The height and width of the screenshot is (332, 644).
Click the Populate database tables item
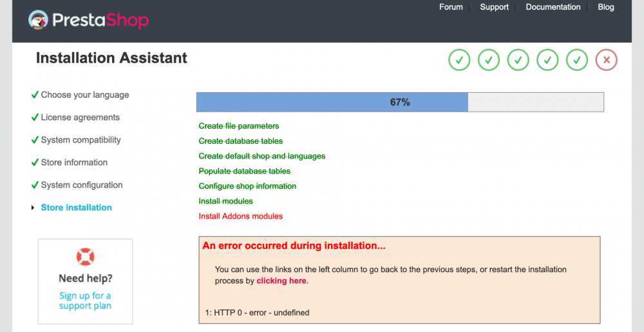(x=245, y=171)
